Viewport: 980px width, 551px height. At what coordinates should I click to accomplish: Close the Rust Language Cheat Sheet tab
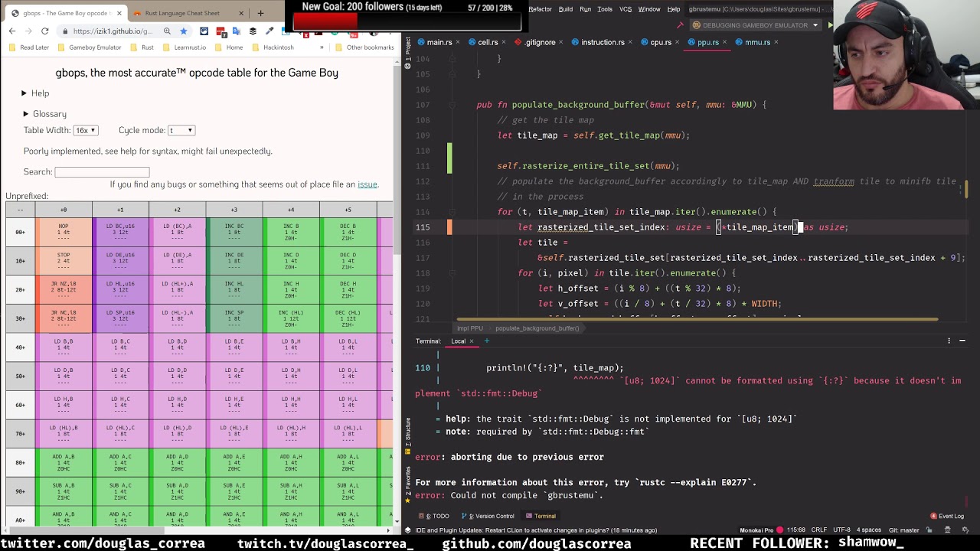point(242,13)
